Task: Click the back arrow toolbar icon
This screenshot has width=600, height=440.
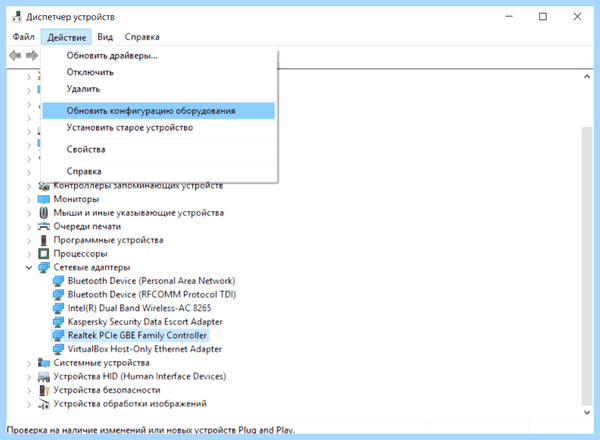Action: 15,55
